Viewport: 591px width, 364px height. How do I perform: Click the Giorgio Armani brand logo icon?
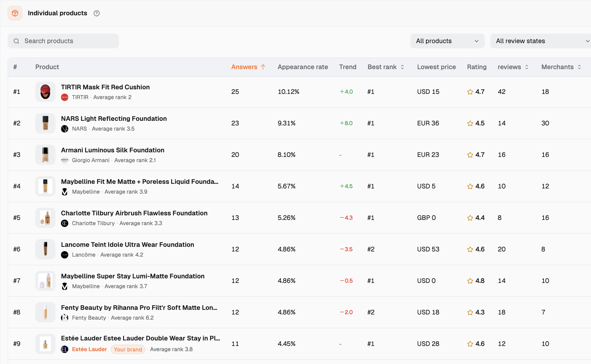[x=65, y=160]
